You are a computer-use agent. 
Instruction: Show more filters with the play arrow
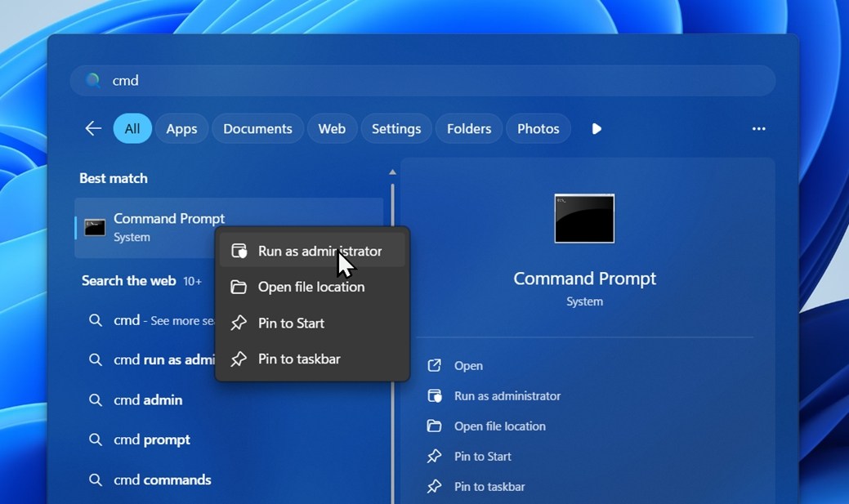click(x=597, y=128)
